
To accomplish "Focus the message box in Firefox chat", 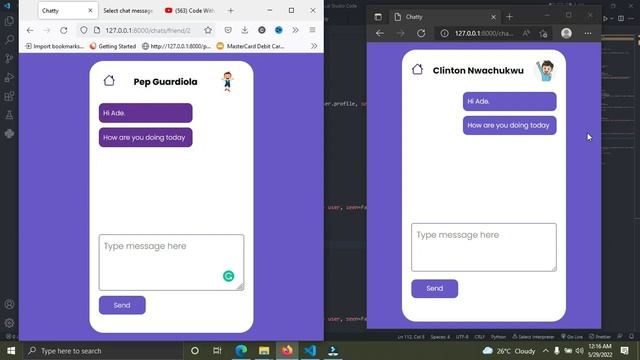I will coord(171,262).
